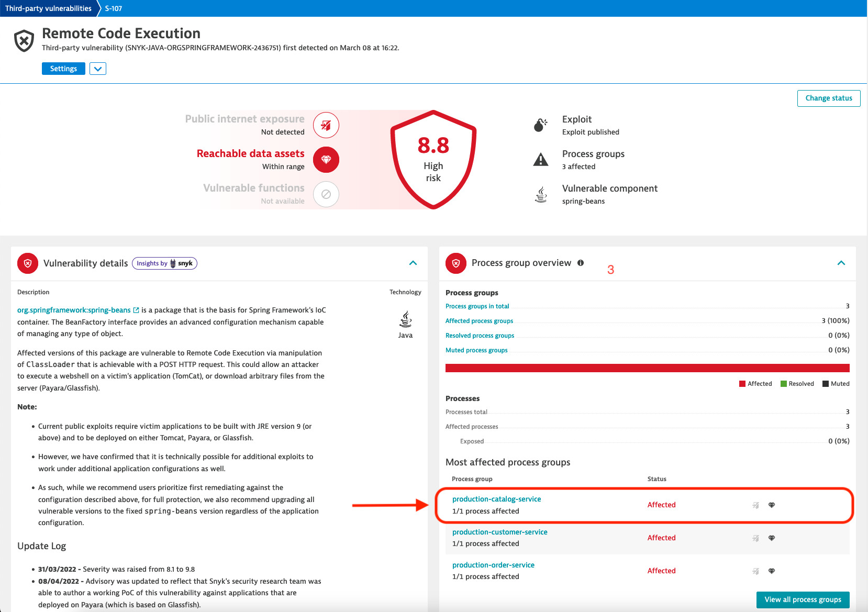Click the 8.8 High risk shield

[433, 160]
